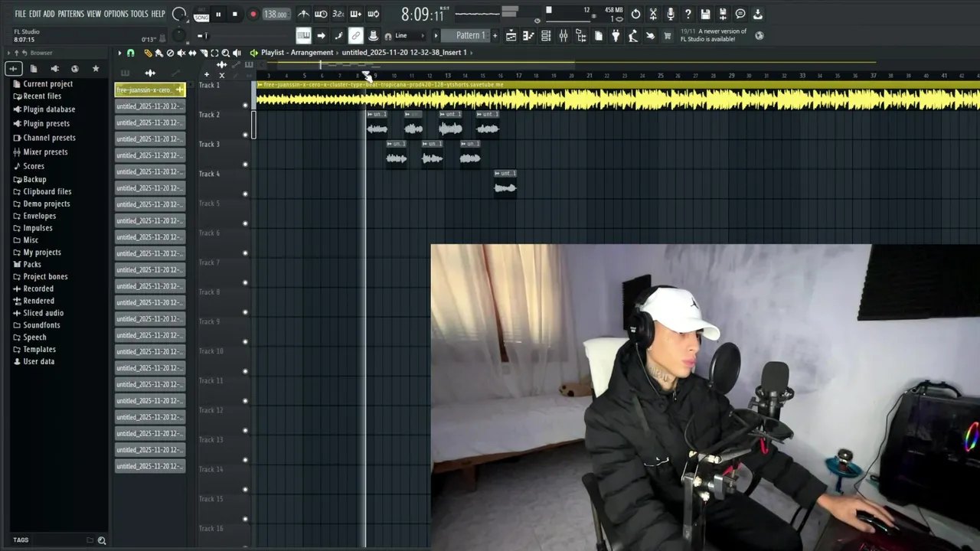
Task: Select the playlist zoom magnifier tool
Action: click(x=225, y=53)
